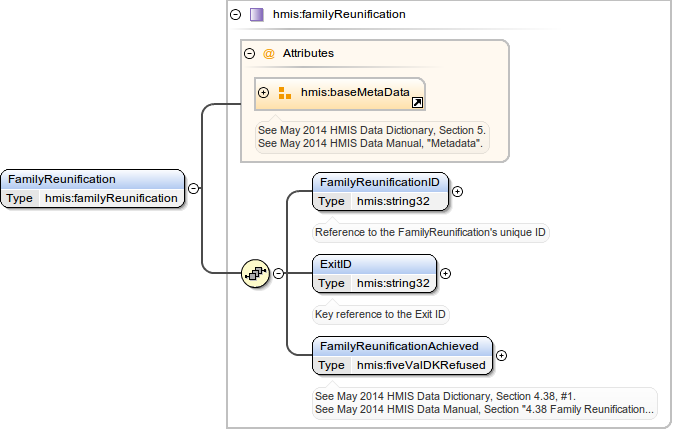Select the FamilyReunificationAchieved element header
Screen dimensions: 673x430
402,346
